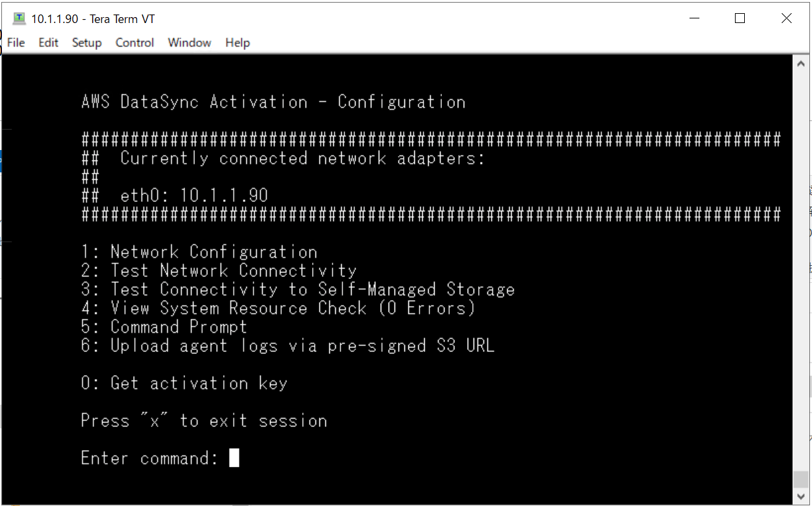The width and height of the screenshot is (812, 506).
Task: Click the Tera Term icon in title bar
Action: pyautogui.click(x=19, y=18)
